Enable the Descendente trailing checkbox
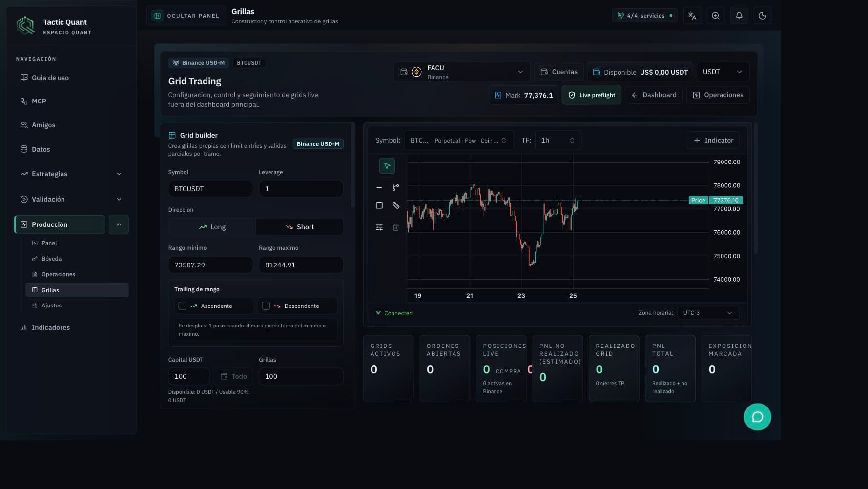Screen dimensions: 868x489 [x=266, y=306]
